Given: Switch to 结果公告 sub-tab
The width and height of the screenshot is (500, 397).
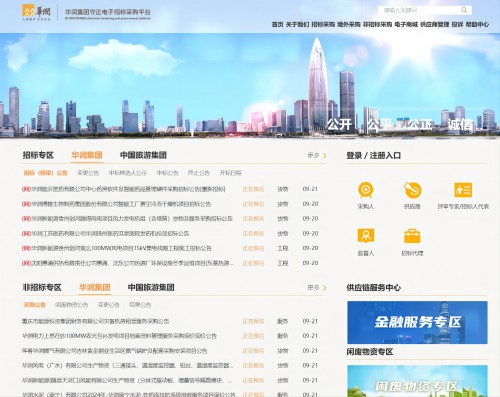Looking at the screenshot, I should [x=140, y=305].
